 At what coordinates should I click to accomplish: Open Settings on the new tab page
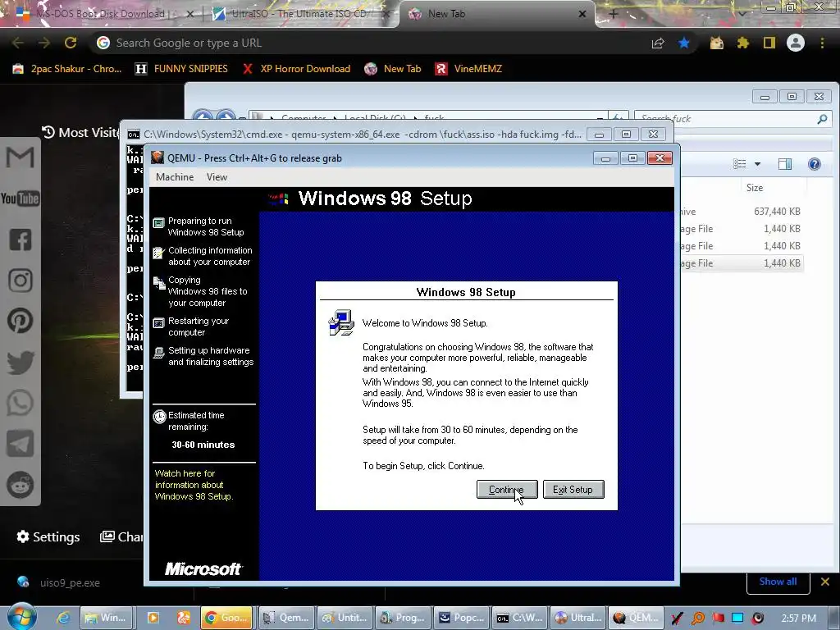tap(48, 536)
